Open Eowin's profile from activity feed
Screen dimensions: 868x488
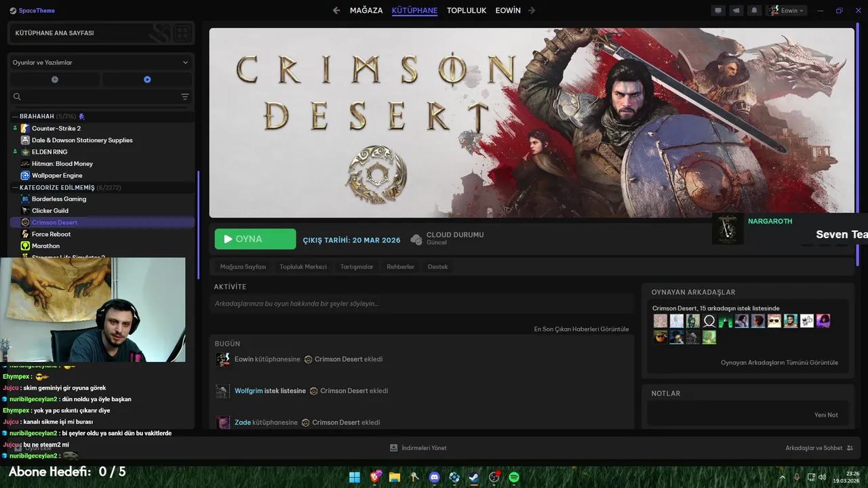[x=243, y=359]
